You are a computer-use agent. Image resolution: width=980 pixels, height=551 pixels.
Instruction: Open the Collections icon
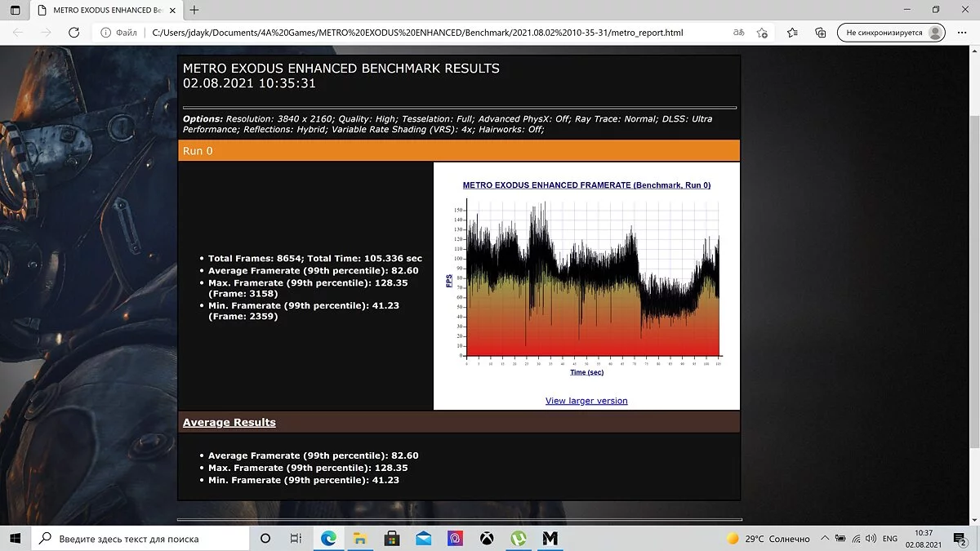coord(821,33)
